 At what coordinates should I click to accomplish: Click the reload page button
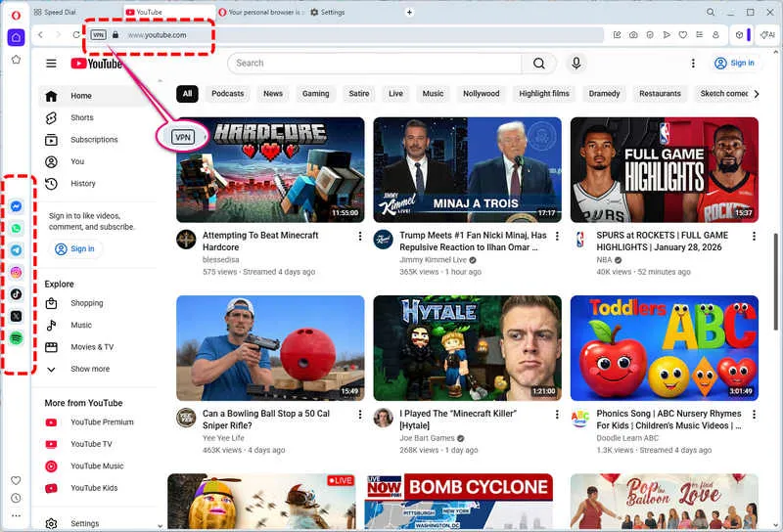tap(76, 35)
